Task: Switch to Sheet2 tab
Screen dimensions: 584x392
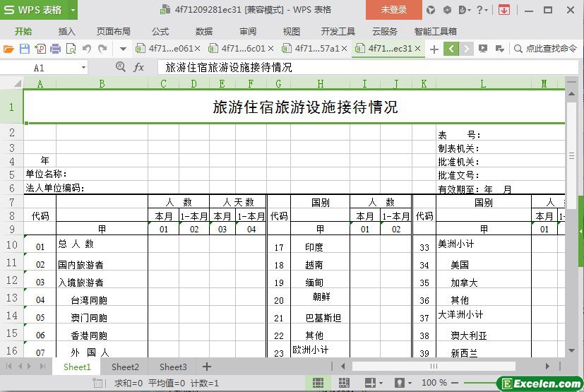Action: pos(125,367)
